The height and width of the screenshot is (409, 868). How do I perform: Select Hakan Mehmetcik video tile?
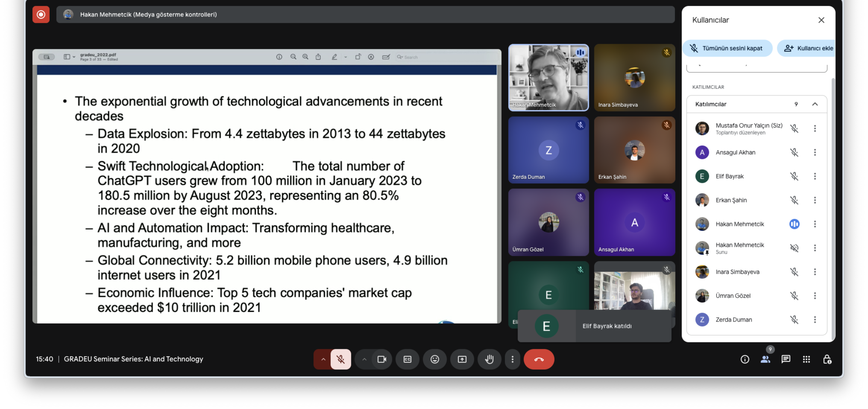tap(548, 77)
